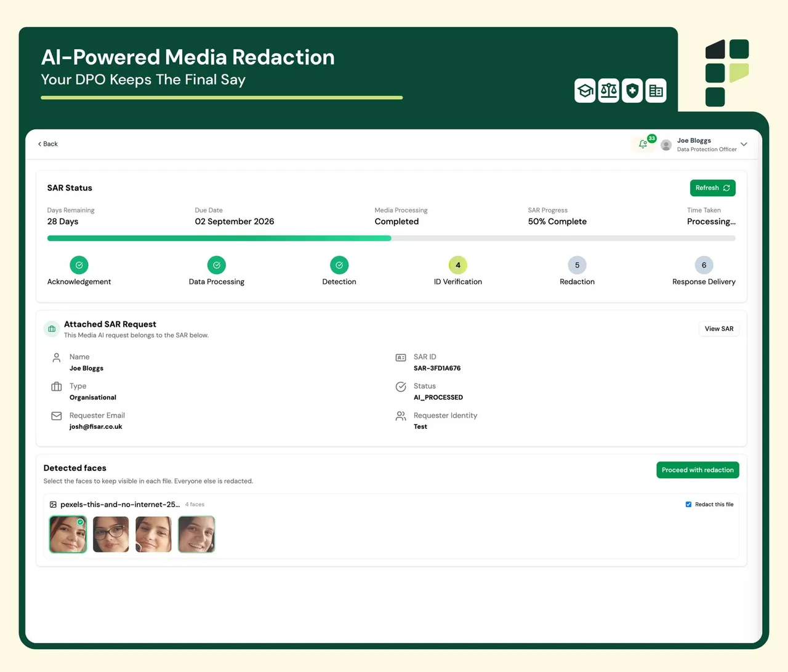788x672 pixels.
Task: Click Proceed with redaction
Action: [698, 470]
